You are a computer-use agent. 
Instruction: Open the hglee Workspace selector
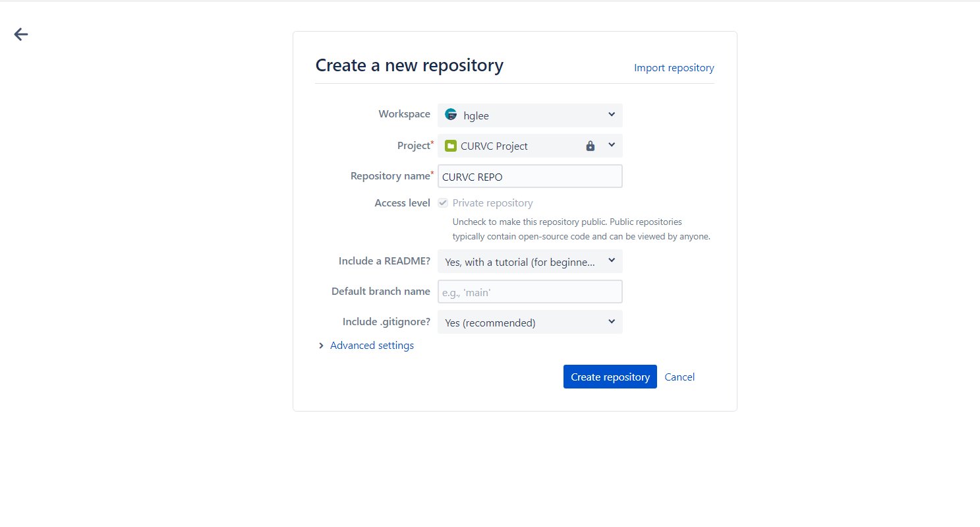530,115
